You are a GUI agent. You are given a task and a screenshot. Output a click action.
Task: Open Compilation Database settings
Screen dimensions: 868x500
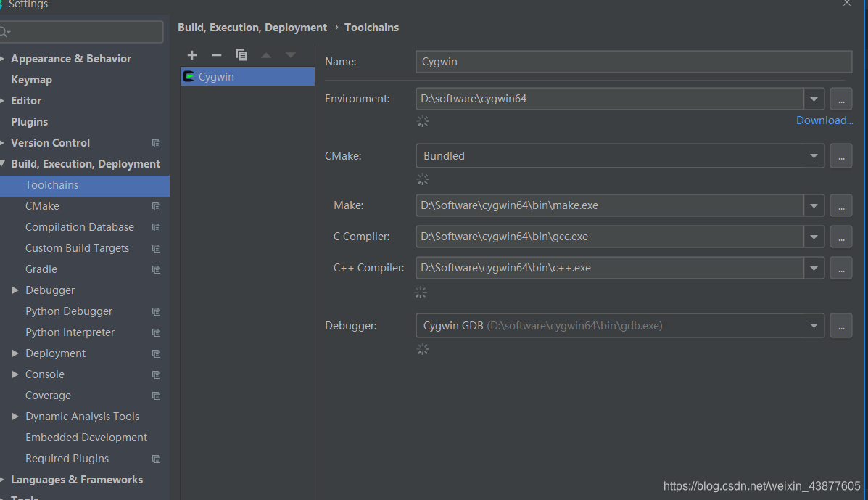[80, 227]
